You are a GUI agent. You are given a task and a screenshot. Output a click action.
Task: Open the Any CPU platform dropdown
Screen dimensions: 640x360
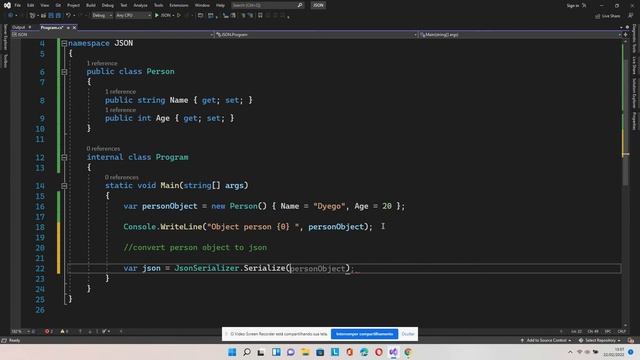point(133,16)
